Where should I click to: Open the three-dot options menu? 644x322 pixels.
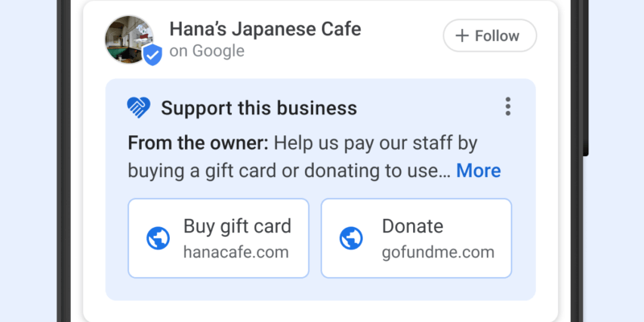pyautogui.click(x=507, y=106)
